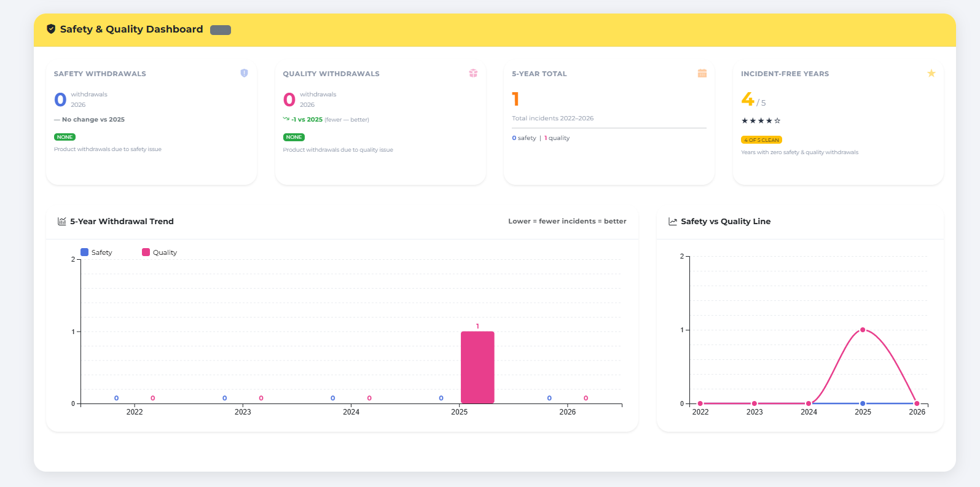Select the 2022 data point on line chart

[x=700, y=403]
